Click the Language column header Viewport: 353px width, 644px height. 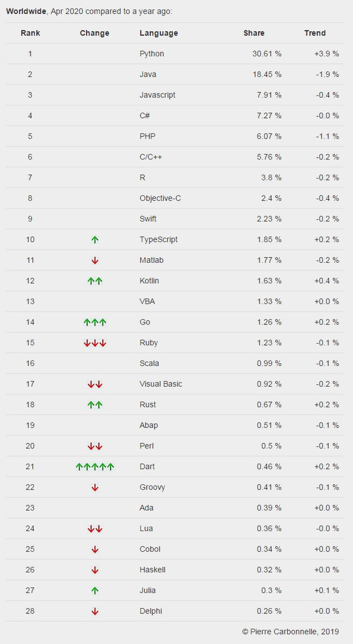(159, 33)
